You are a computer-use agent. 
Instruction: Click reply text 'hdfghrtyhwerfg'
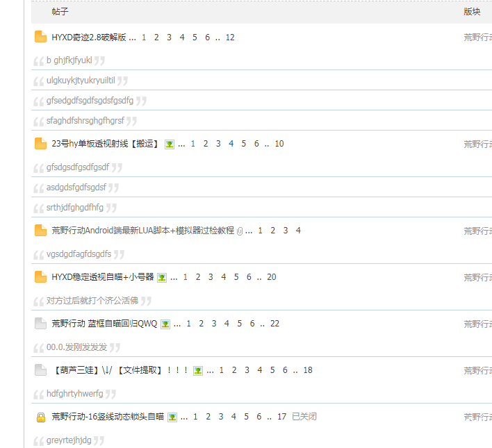74,394
